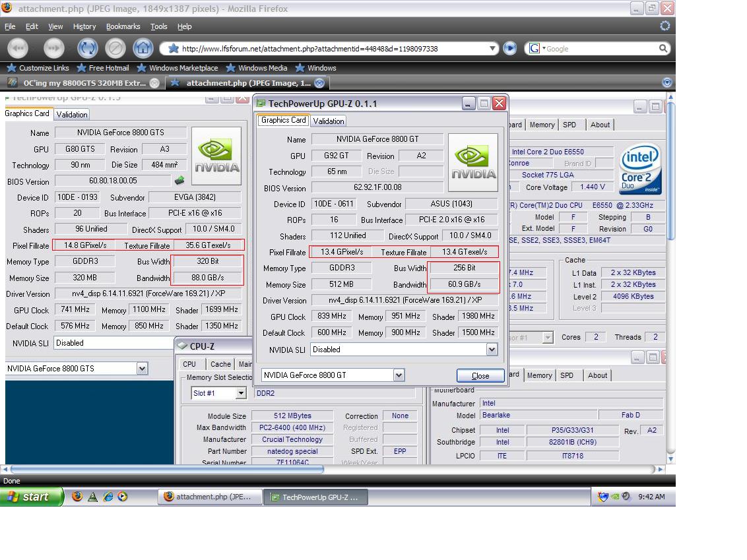The width and height of the screenshot is (747, 560).
Task: Launch Firefox from the quick launch bar
Action: click(77, 497)
